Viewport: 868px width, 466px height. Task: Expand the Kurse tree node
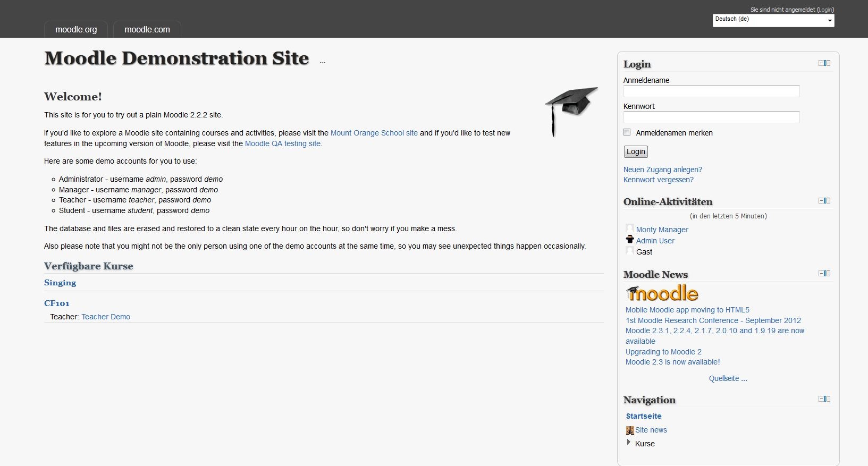pyautogui.click(x=629, y=442)
